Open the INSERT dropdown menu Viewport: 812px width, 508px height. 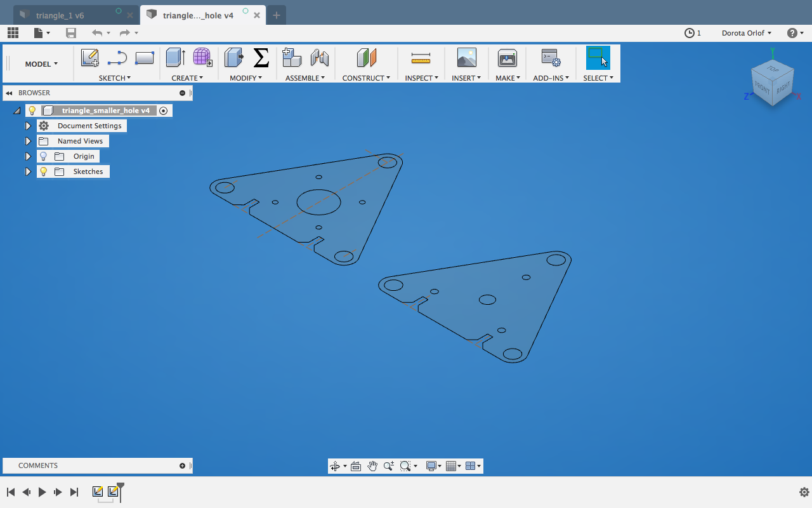(x=466, y=78)
